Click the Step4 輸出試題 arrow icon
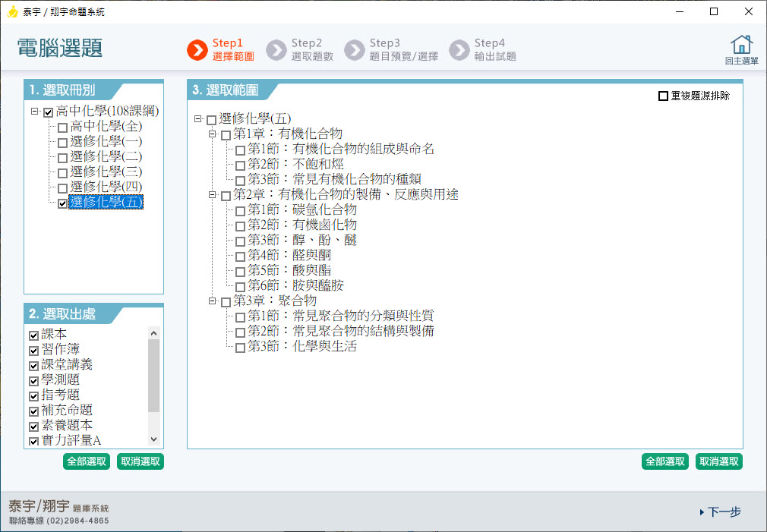The image size is (767, 532). point(459,50)
